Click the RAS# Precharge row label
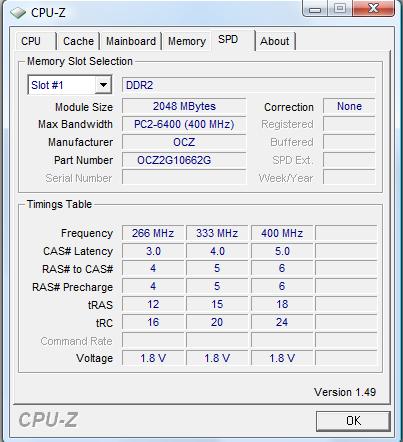Image resolution: width=403 pixels, height=442 pixels. point(72,287)
